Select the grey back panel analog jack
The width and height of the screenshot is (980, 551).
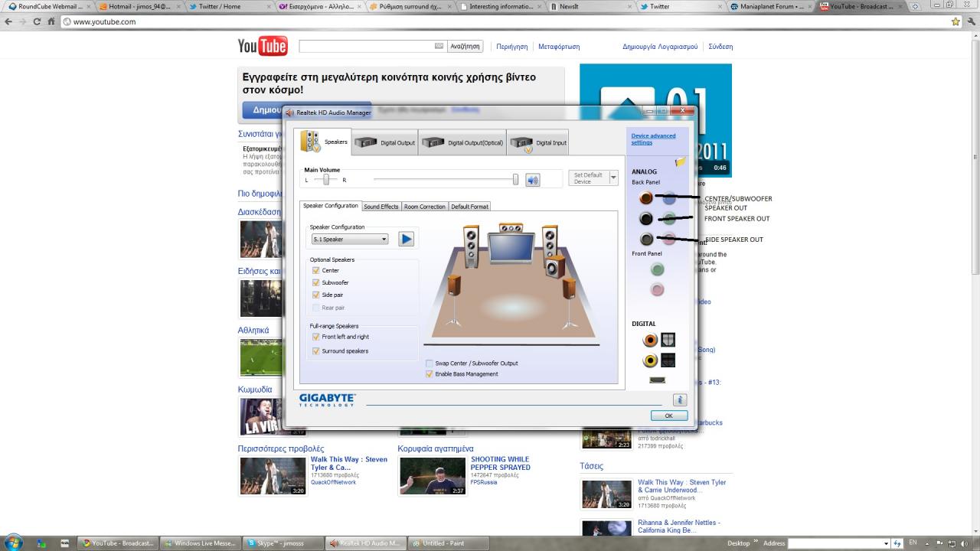[646, 240]
